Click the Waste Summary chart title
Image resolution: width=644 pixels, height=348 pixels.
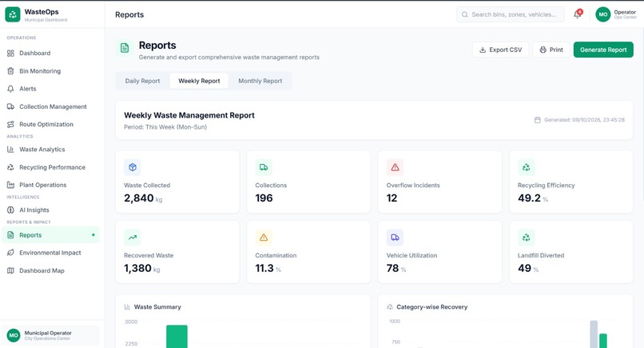157,307
